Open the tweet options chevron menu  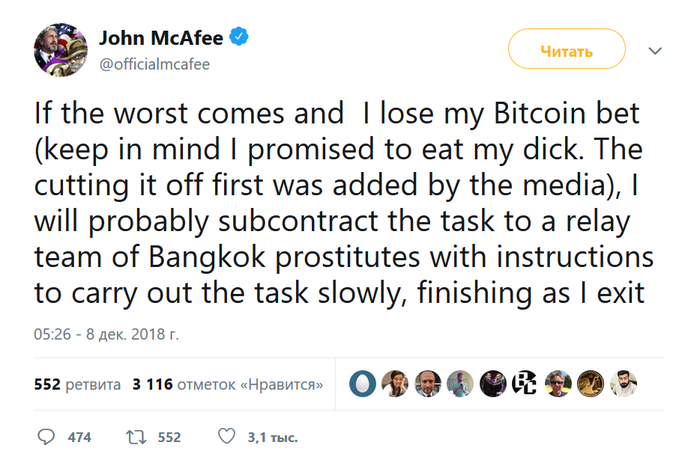(x=655, y=50)
